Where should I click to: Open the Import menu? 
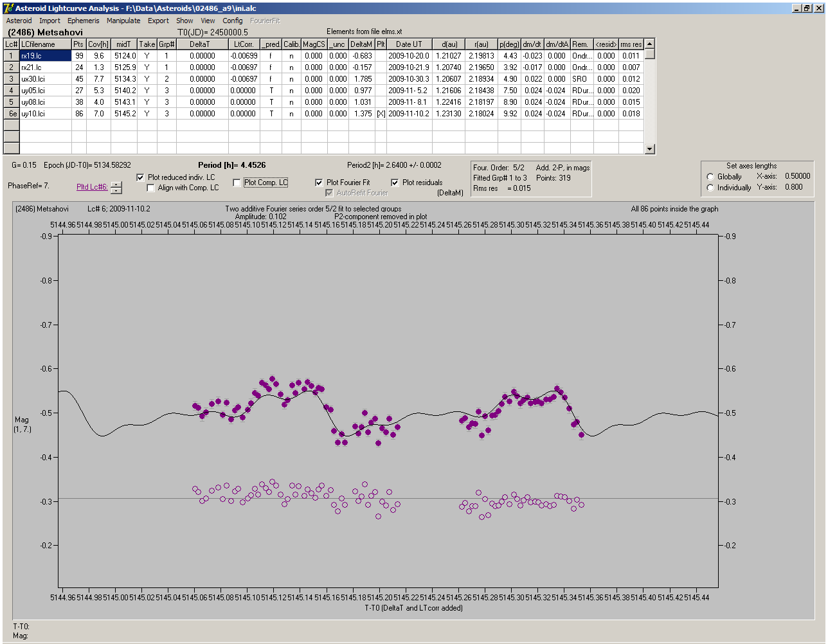pyautogui.click(x=50, y=21)
